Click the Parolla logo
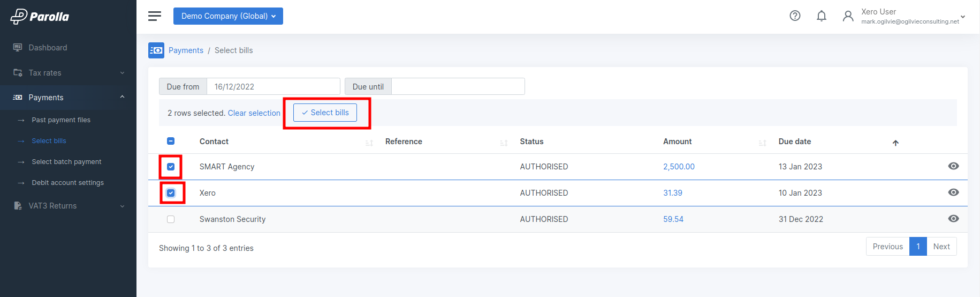The height and width of the screenshot is (297, 980). coord(40,17)
